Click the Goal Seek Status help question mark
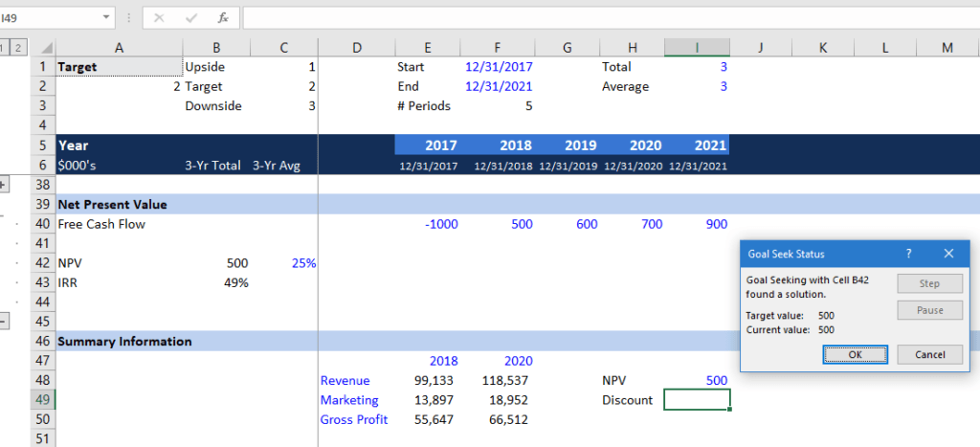980x447 pixels. tap(908, 254)
